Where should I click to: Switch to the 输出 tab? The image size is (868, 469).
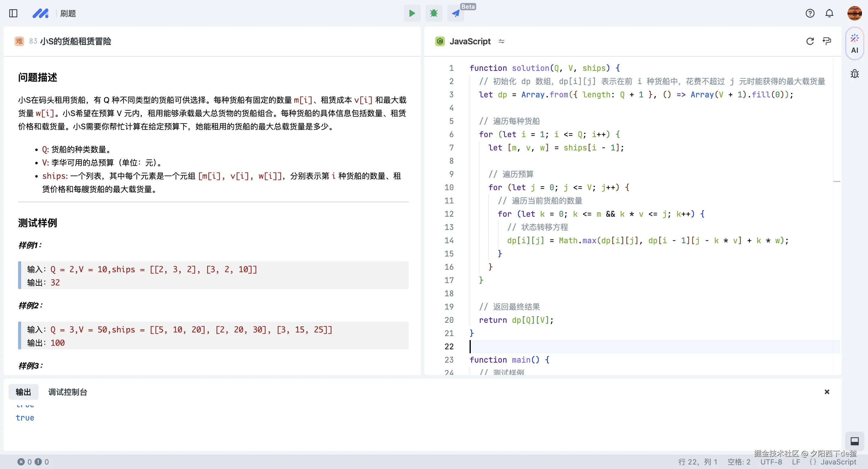[23, 392]
